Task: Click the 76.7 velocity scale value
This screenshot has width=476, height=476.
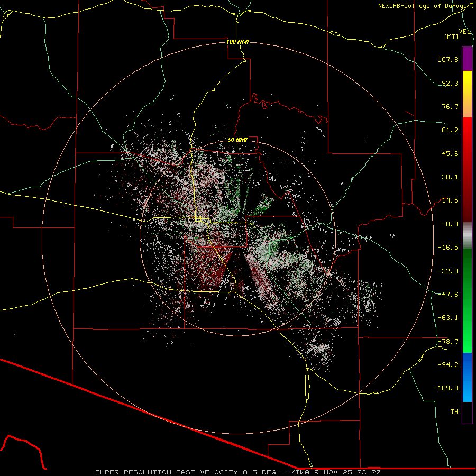Action: 450,106
